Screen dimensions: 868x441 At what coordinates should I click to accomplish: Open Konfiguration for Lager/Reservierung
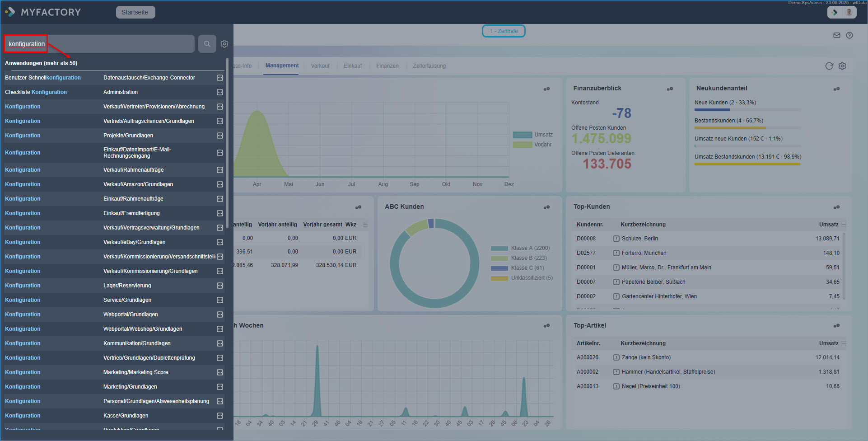tap(23, 286)
